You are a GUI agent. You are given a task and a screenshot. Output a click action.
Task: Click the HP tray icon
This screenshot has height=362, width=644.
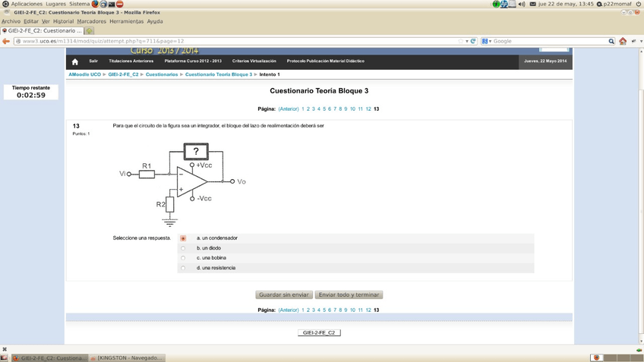[x=504, y=4]
